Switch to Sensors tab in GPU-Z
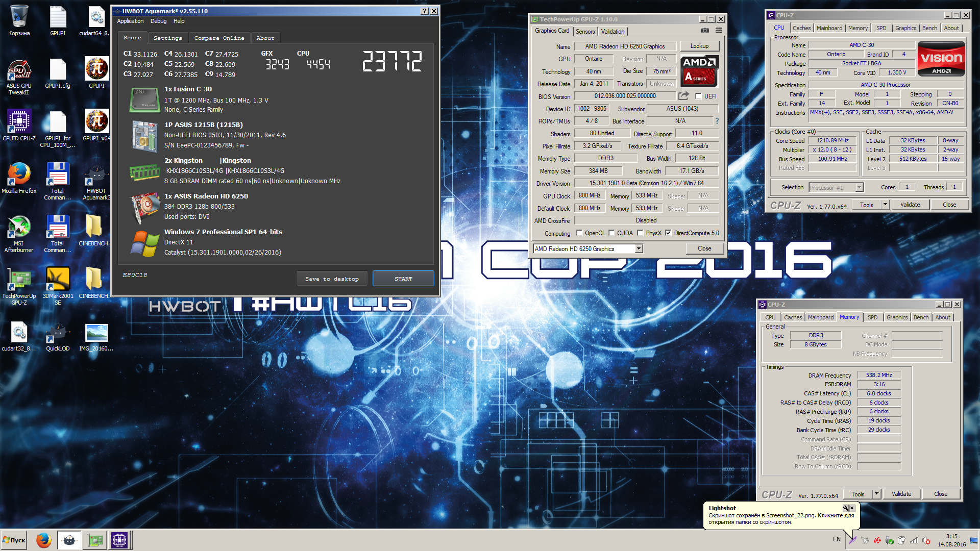Screen dimensions: 980x551 tap(585, 31)
